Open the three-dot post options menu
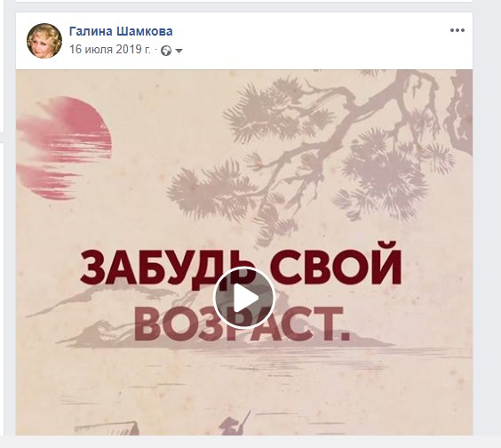Viewport: 501px width, 448px height. (457, 30)
